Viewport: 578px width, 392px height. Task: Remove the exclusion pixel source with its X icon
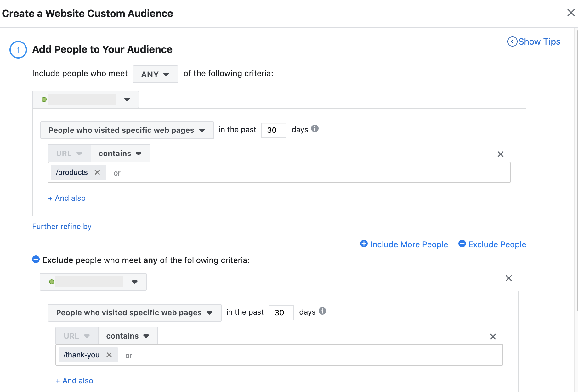[x=509, y=278]
